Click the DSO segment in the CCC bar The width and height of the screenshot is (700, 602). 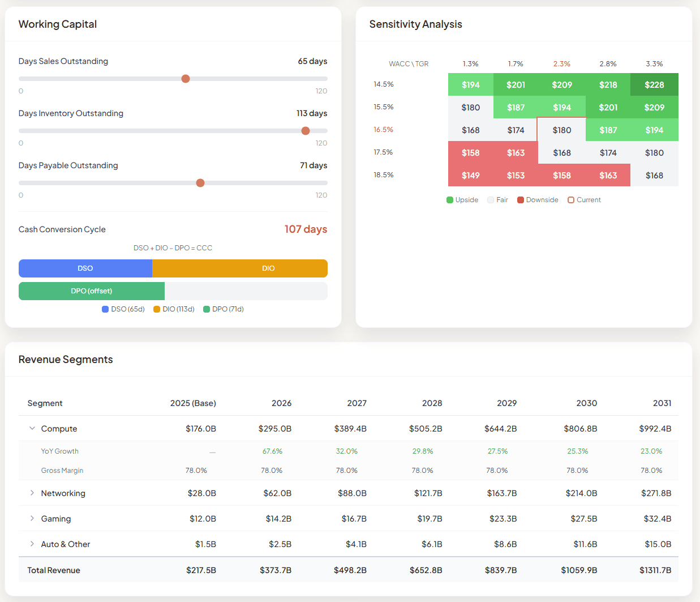(85, 268)
